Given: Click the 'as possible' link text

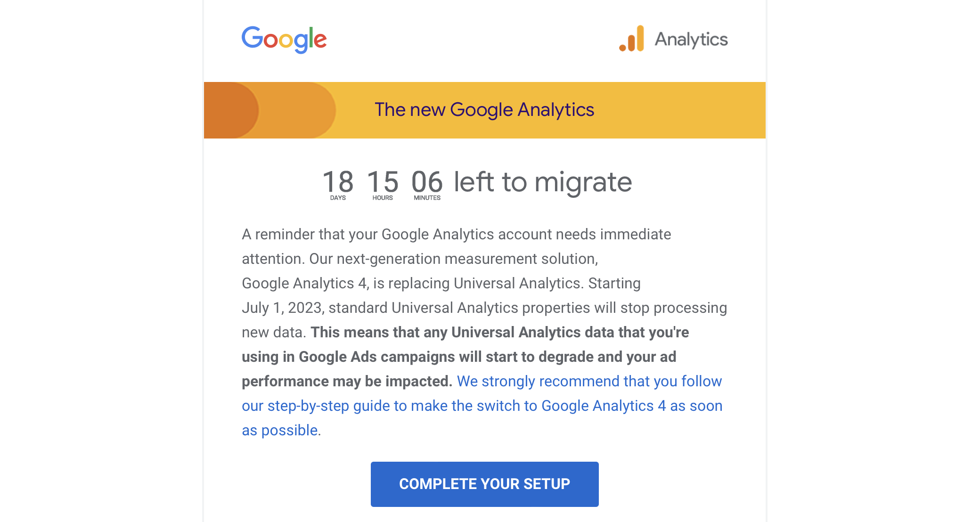Looking at the screenshot, I should 280,430.
